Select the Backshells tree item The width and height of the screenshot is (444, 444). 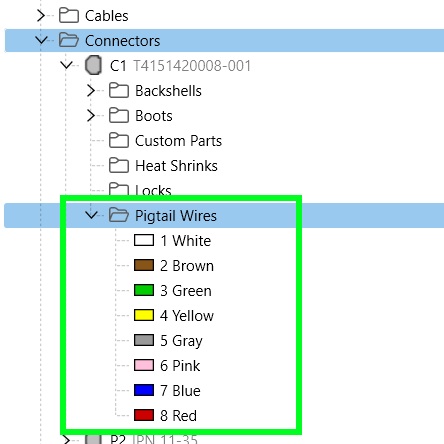click(x=168, y=91)
